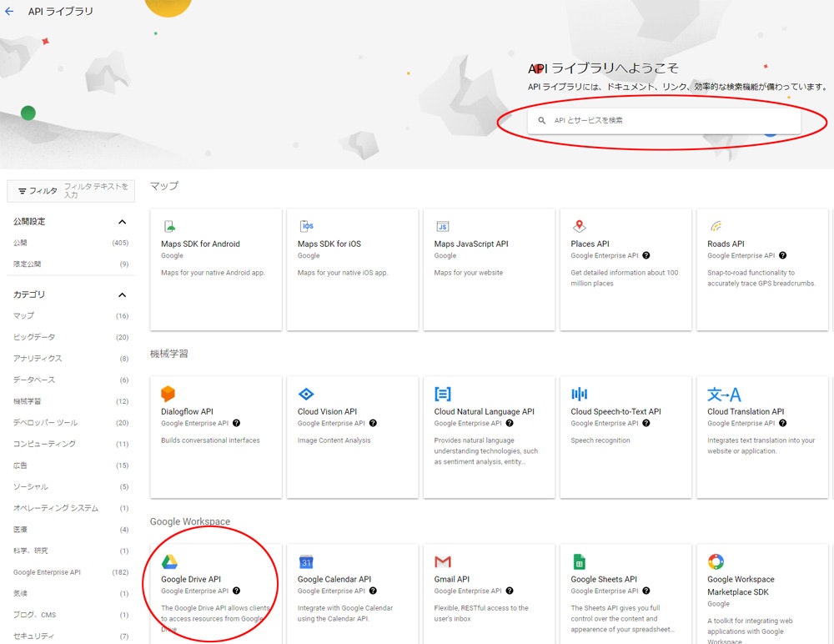Click the Google Drive API triangle icon
The image size is (834, 644).
pos(169,561)
